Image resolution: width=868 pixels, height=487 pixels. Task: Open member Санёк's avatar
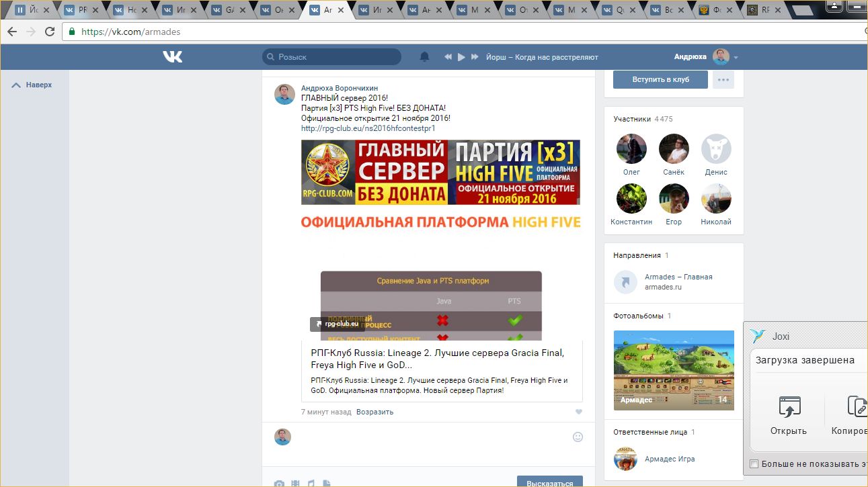(x=674, y=149)
